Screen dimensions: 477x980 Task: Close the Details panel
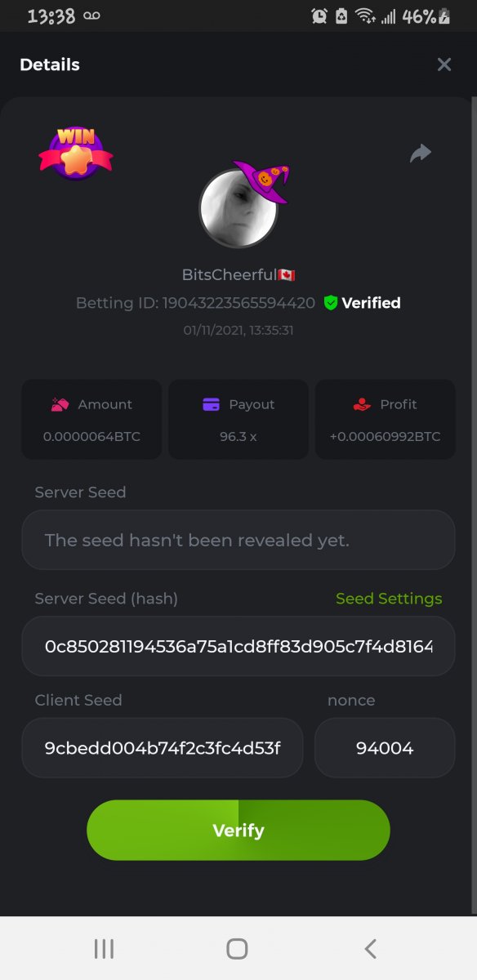tap(444, 65)
